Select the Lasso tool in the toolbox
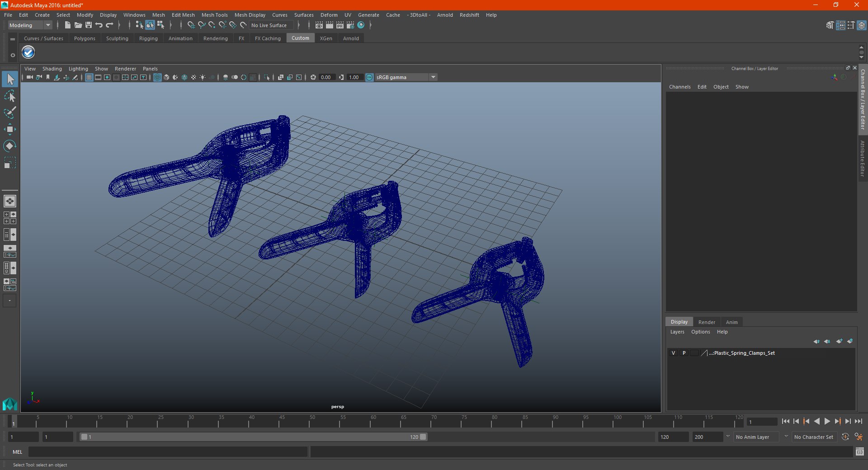The height and width of the screenshot is (470, 868). (9, 96)
